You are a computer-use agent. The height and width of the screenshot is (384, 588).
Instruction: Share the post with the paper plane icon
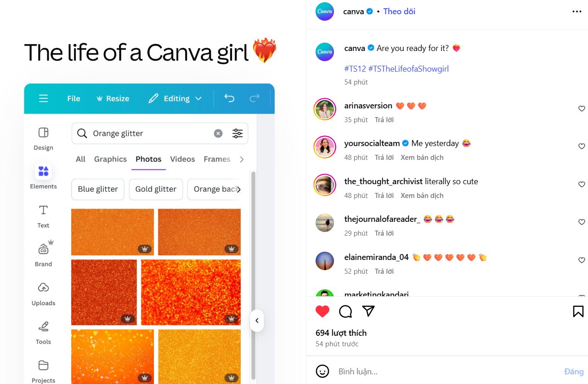[368, 311]
